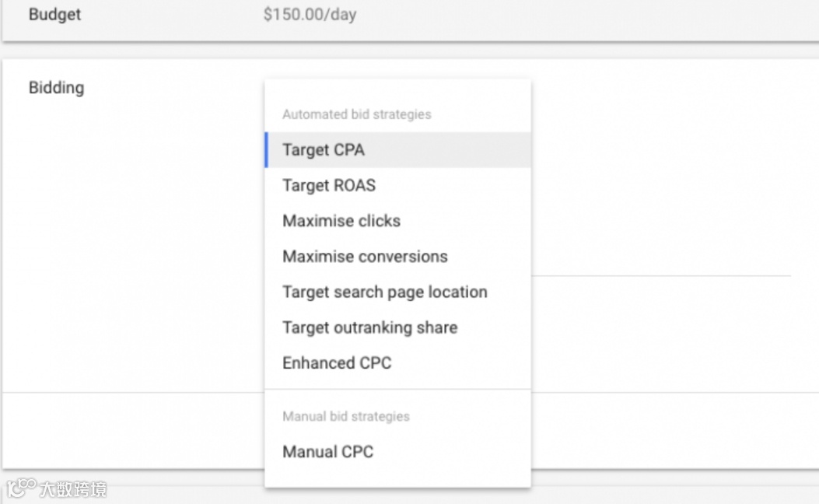This screenshot has width=819, height=504.
Task: Choose Target search page location
Action: 385,292
